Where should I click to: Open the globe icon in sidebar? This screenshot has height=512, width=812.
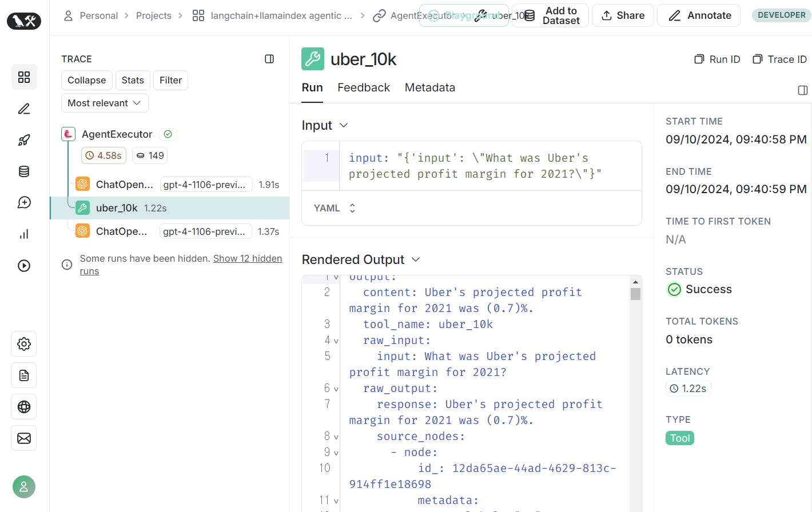click(24, 407)
